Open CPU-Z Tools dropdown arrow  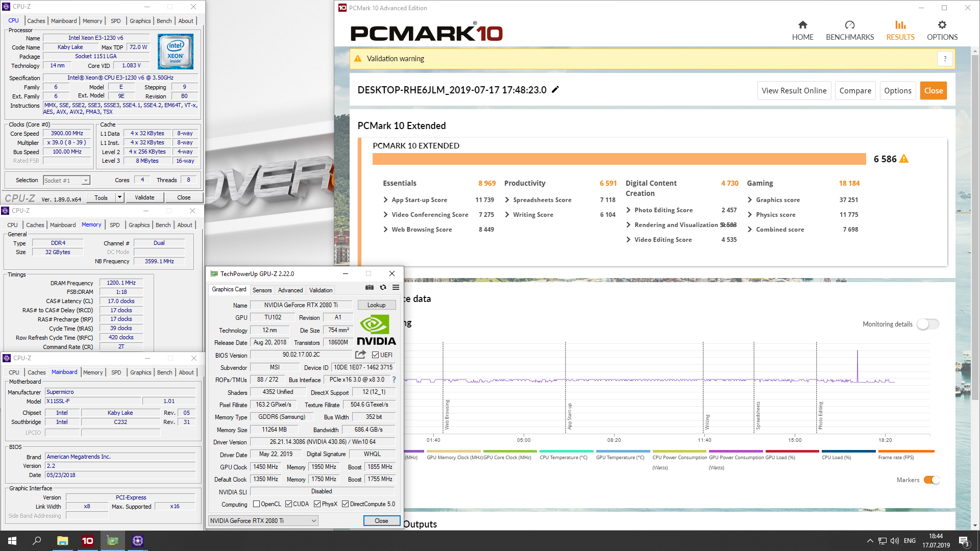pyautogui.click(x=120, y=197)
